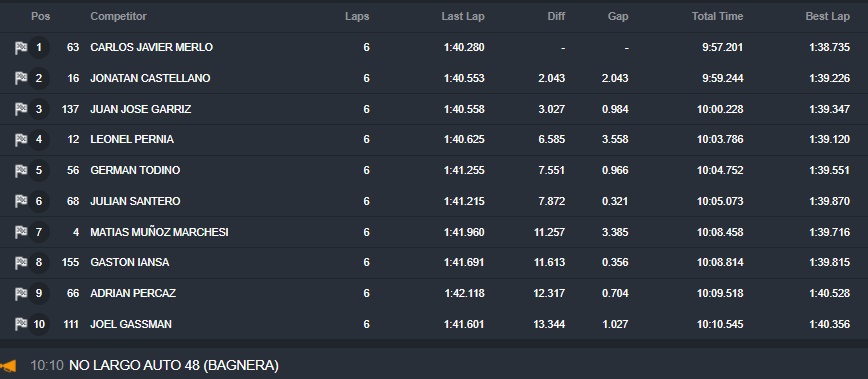Sort by the Competitor column header
868x379 pixels.
tap(118, 17)
